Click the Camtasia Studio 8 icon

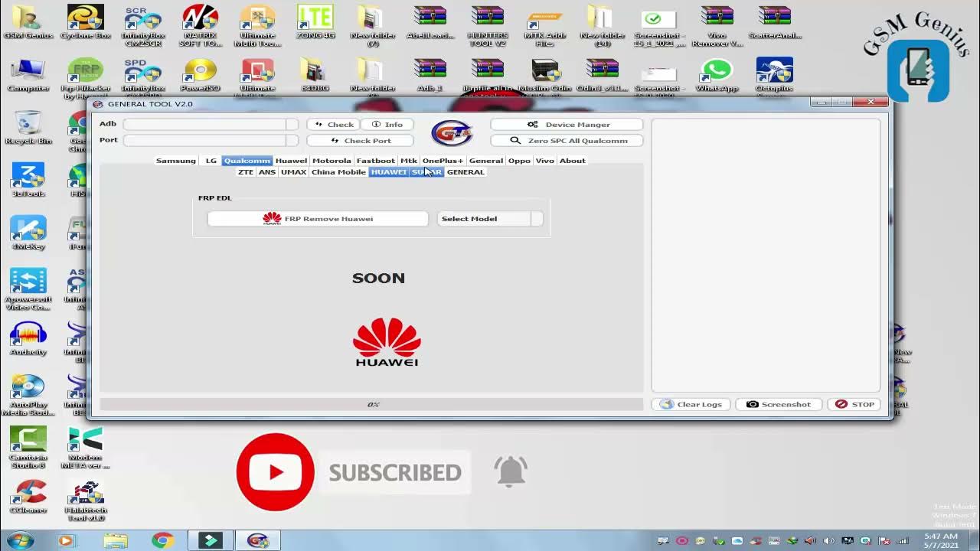(x=28, y=448)
